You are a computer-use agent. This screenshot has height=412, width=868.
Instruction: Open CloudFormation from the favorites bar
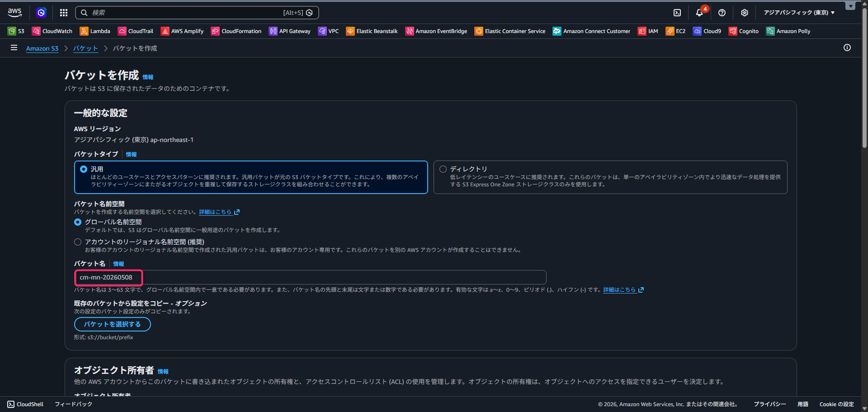pos(236,31)
